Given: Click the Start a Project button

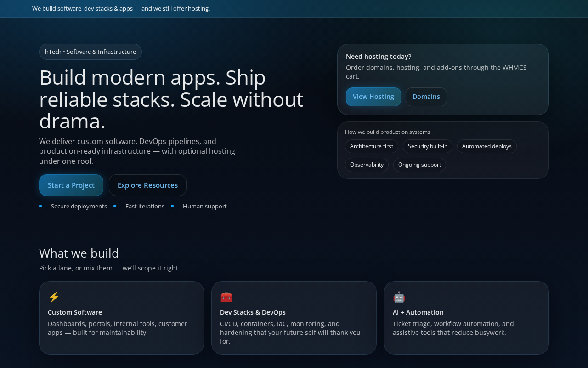Looking at the screenshot, I should pyautogui.click(x=71, y=185).
